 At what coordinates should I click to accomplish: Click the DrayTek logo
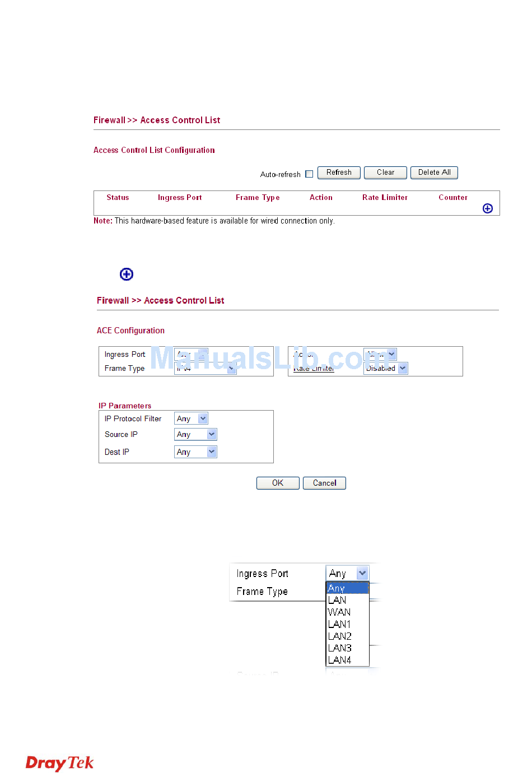[x=59, y=763]
